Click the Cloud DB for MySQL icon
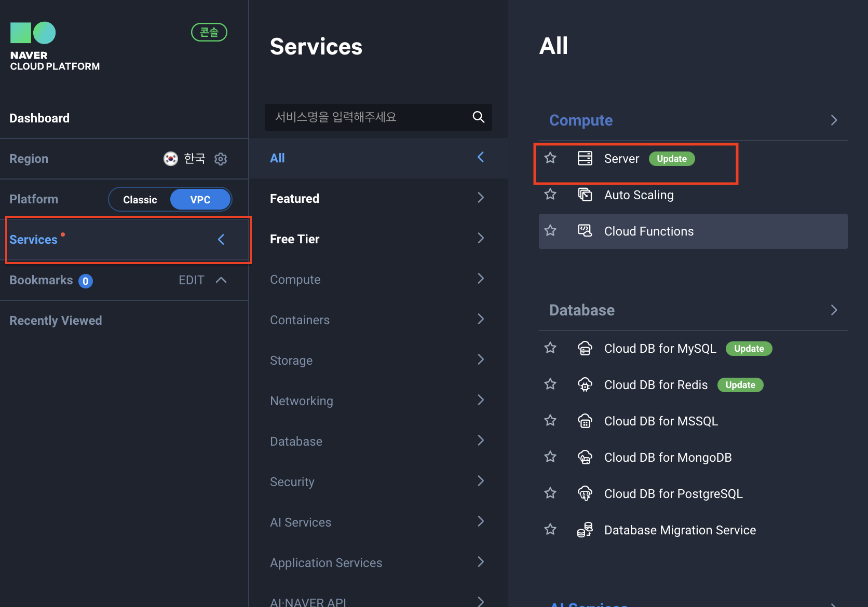The width and height of the screenshot is (868, 607). pos(585,348)
